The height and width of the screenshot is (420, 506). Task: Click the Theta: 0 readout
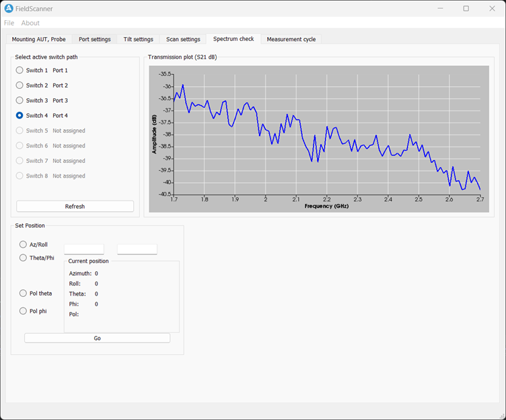[83, 293]
